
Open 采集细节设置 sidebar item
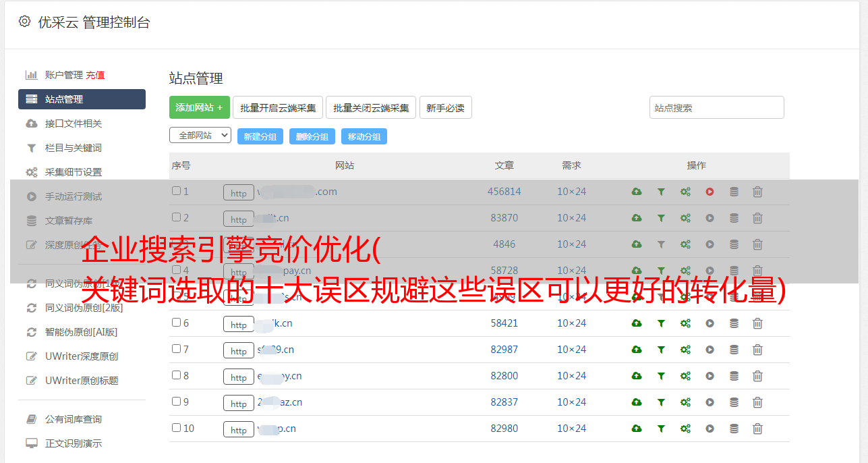coord(74,172)
